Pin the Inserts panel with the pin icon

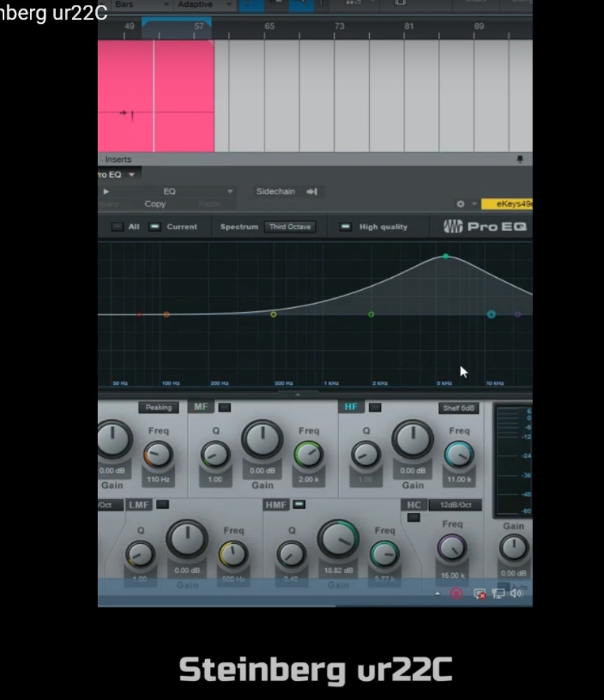click(x=519, y=159)
